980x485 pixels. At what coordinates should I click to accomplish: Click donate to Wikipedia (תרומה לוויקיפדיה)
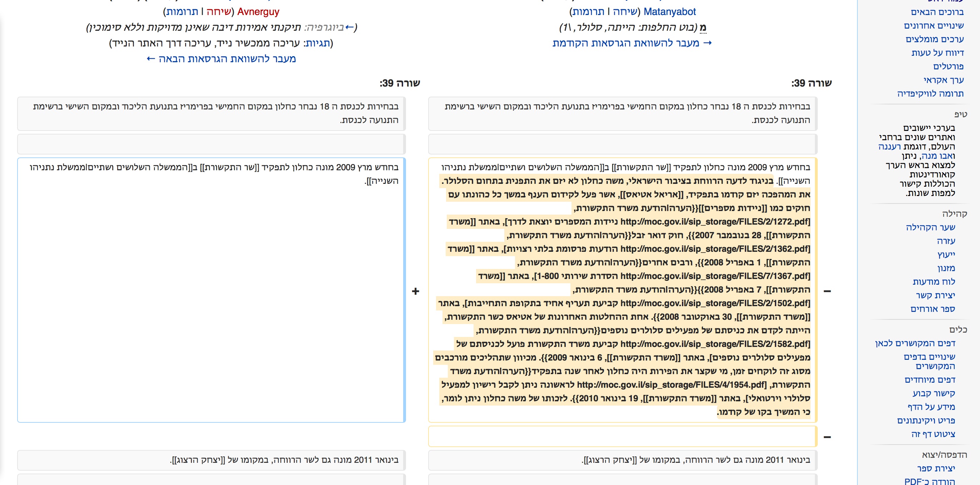click(930, 94)
